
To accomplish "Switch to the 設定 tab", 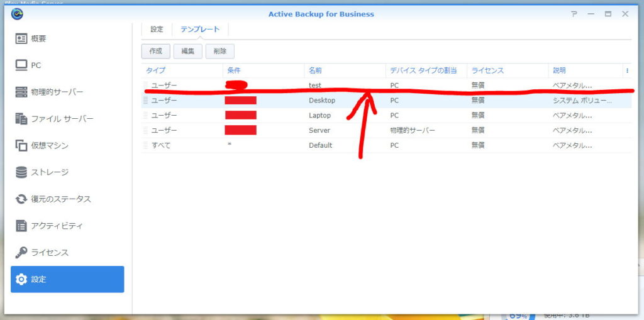I will pyautogui.click(x=157, y=29).
